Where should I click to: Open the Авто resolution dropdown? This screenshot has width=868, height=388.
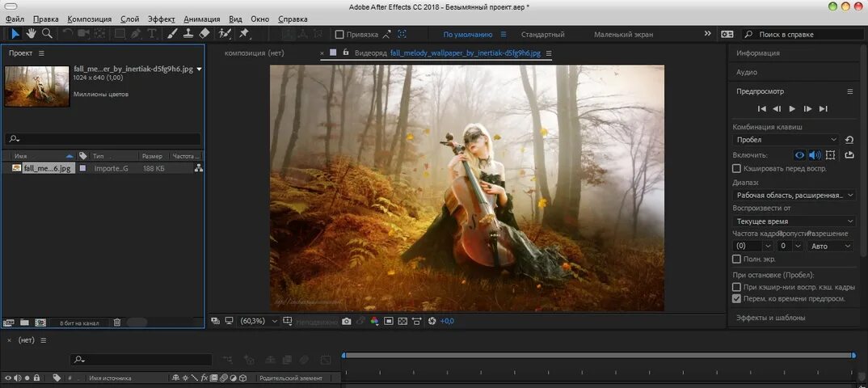pyautogui.click(x=830, y=246)
